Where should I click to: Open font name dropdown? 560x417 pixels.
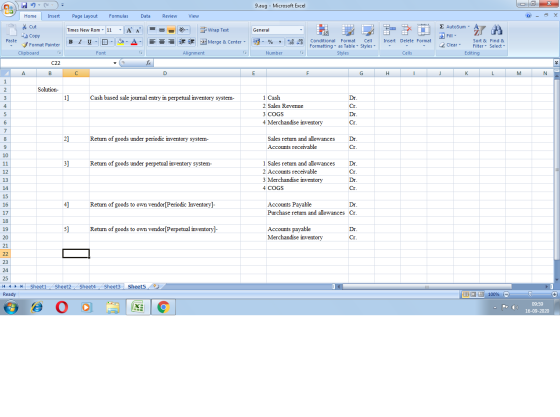[102, 30]
